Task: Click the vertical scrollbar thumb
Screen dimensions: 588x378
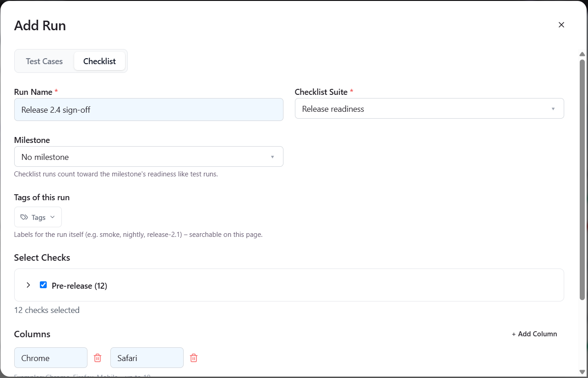Action: click(x=583, y=180)
